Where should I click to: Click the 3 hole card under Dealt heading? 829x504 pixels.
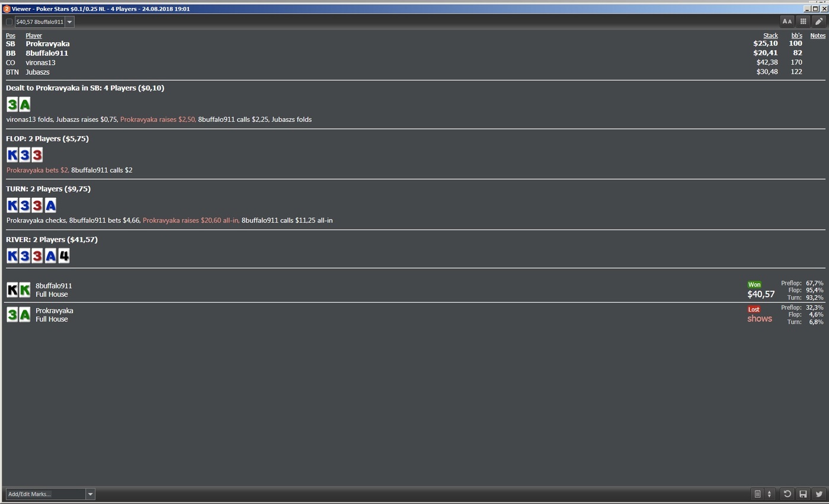(x=12, y=105)
